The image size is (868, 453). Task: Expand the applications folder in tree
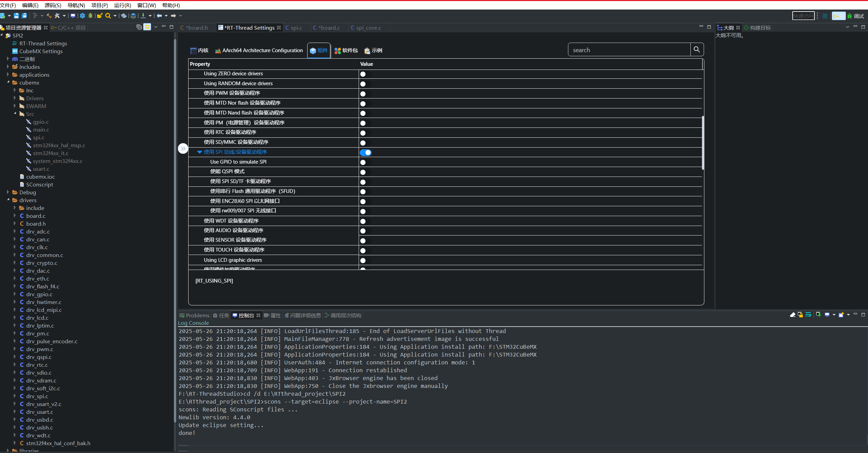click(8, 75)
